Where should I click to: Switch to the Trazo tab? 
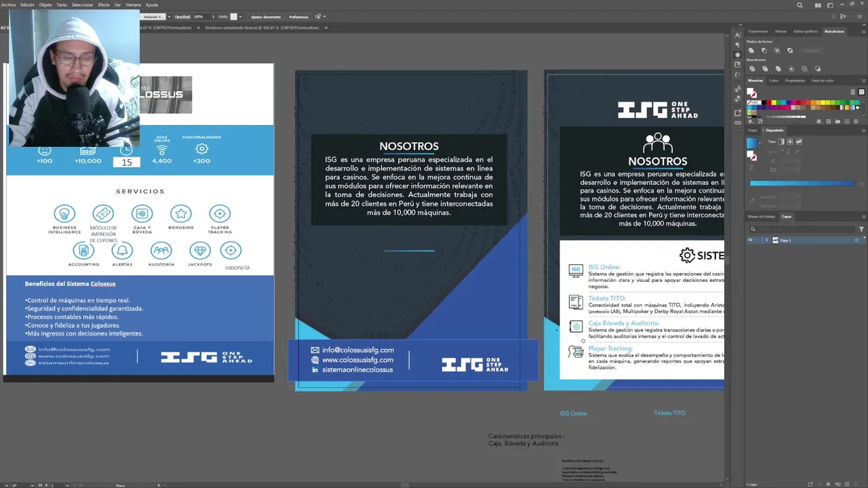pyautogui.click(x=752, y=130)
